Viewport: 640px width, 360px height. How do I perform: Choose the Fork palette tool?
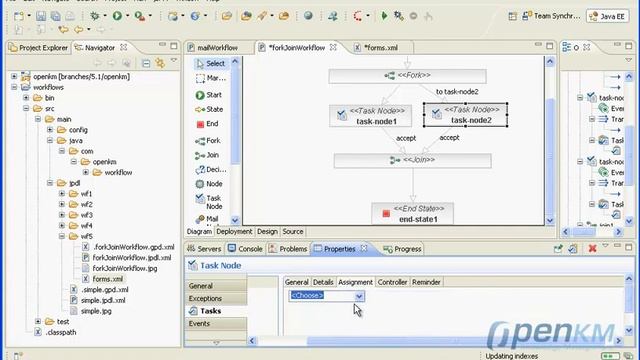coord(208,141)
